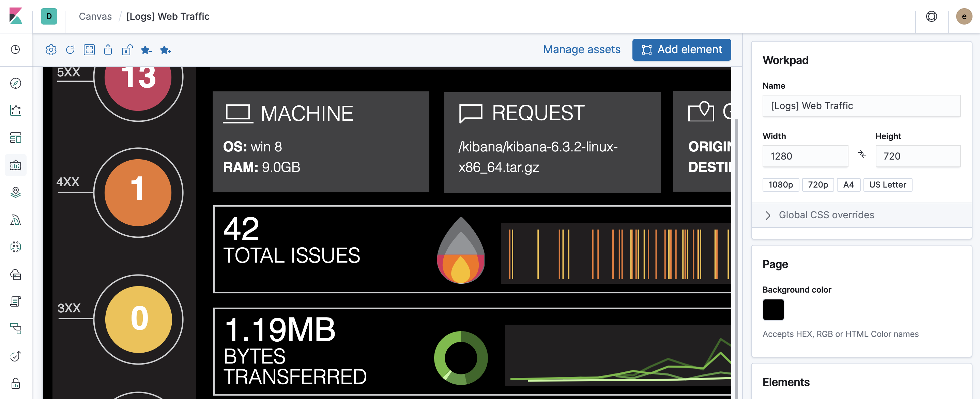Enter fullscreen mode via toolbar icon
The height and width of the screenshot is (399, 980).
click(89, 50)
